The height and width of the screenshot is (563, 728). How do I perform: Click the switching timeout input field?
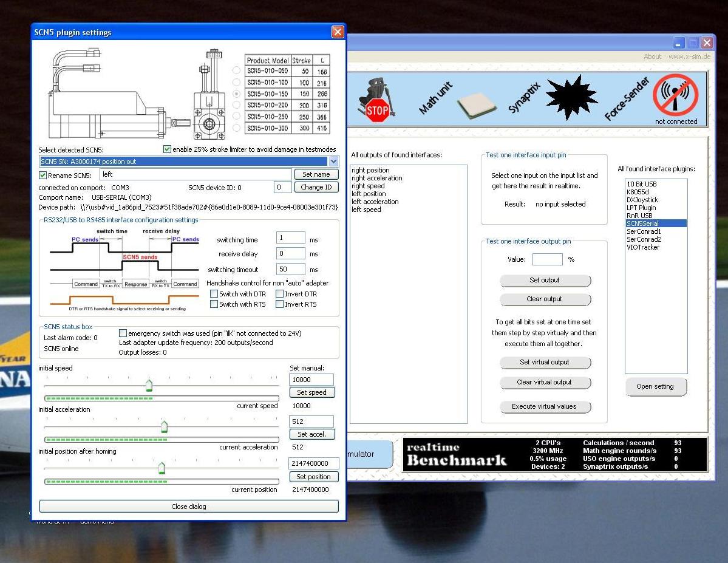(290, 269)
